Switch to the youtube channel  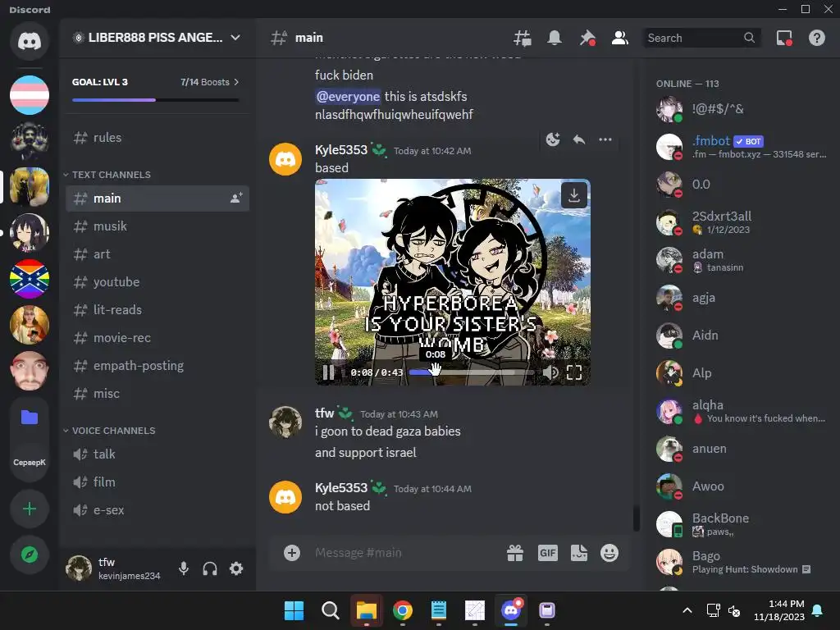click(157, 282)
